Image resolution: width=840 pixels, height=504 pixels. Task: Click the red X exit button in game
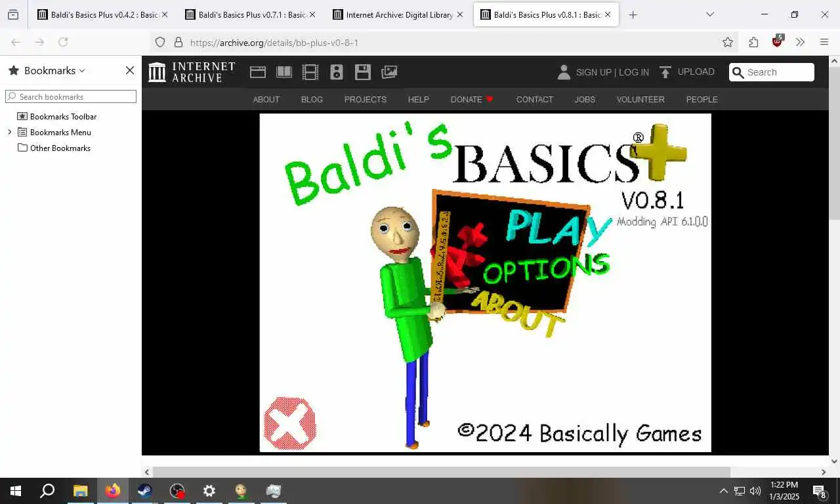(289, 423)
